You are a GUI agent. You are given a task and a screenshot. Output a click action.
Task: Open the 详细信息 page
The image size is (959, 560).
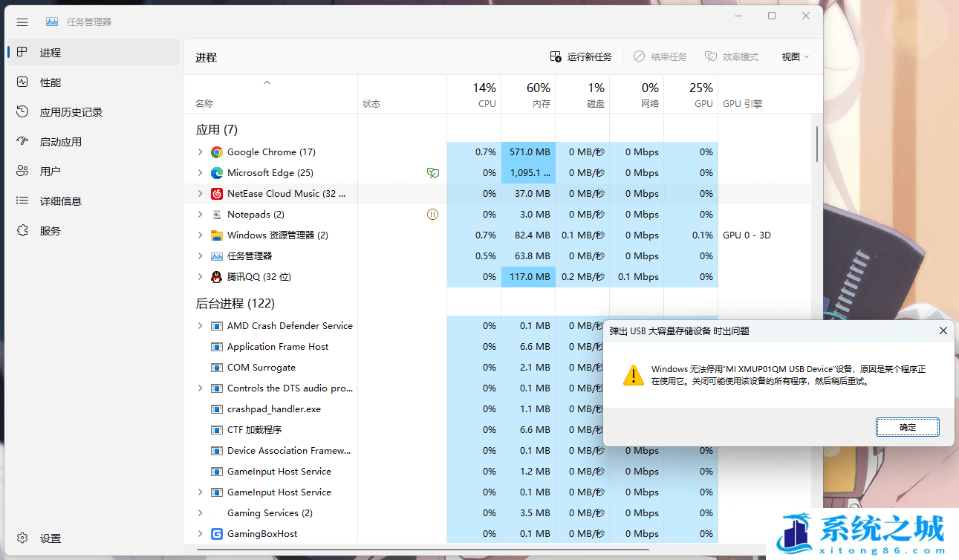click(x=93, y=201)
